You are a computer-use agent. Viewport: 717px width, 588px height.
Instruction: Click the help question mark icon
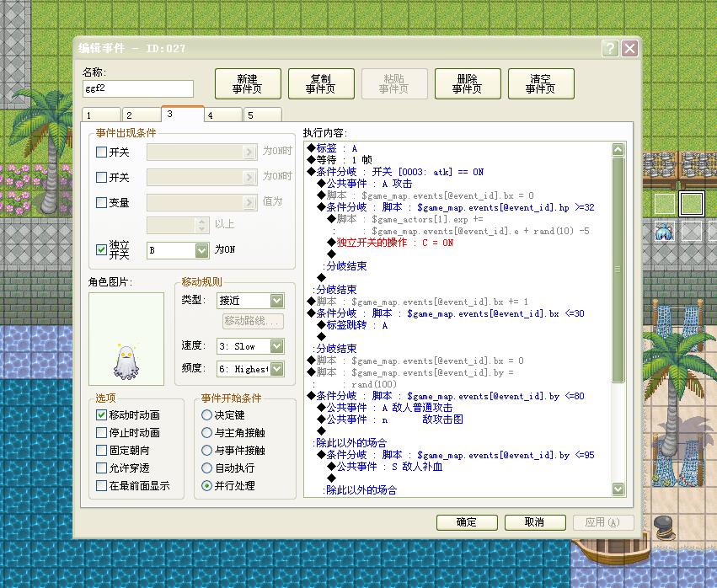click(610, 48)
